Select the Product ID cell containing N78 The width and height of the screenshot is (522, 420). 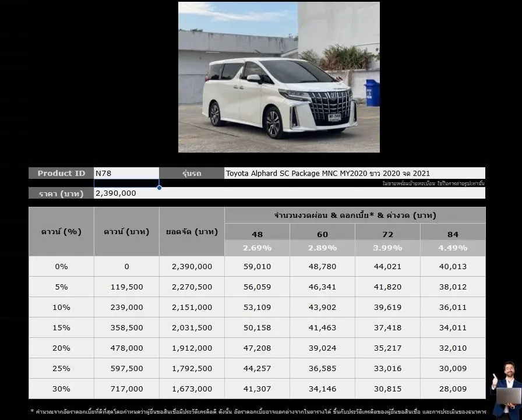point(126,173)
